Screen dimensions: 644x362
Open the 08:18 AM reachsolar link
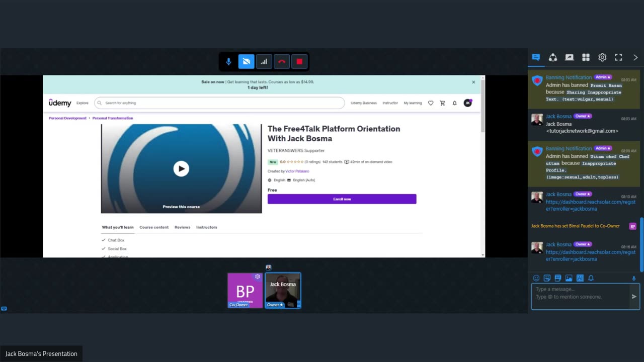point(591,255)
